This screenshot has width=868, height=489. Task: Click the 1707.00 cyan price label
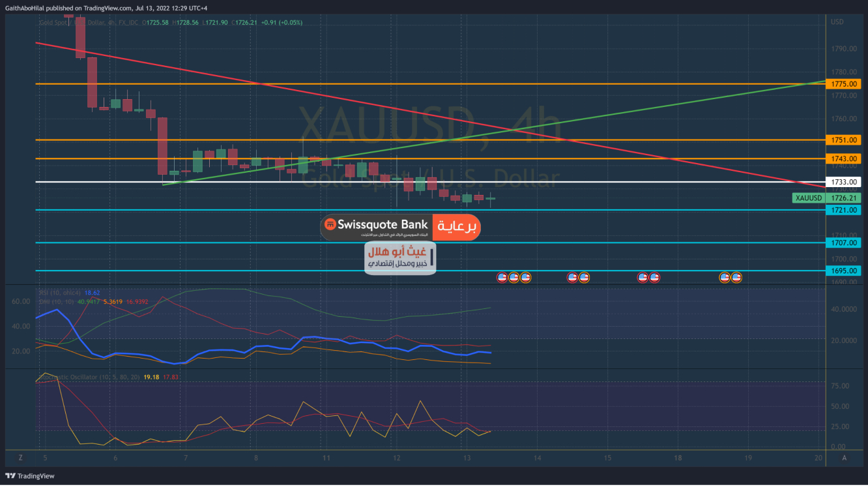tap(843, 243)
